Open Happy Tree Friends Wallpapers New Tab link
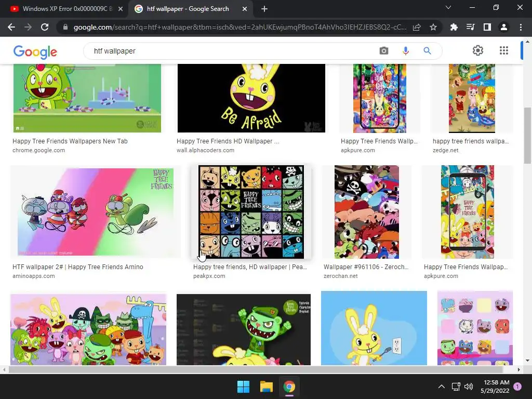Screen dimensions: 532x399 70,141
